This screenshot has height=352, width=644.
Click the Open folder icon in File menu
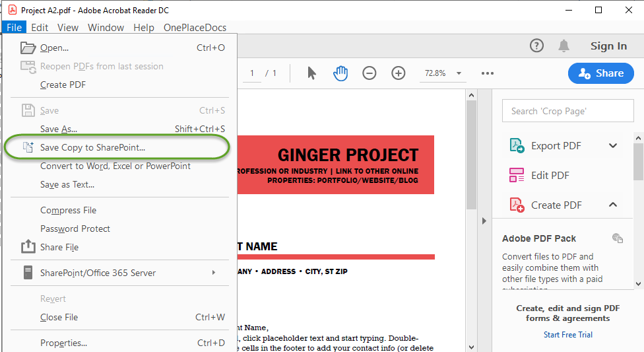point(28,48)
